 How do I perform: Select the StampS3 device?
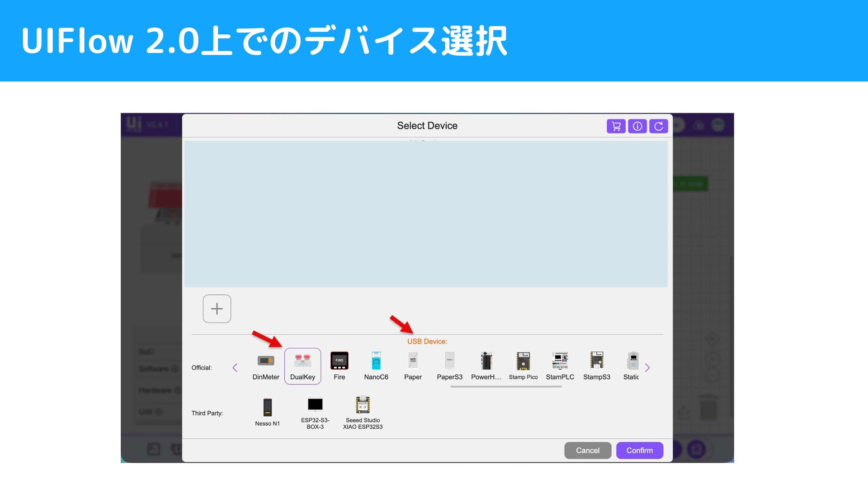(596, 366)
